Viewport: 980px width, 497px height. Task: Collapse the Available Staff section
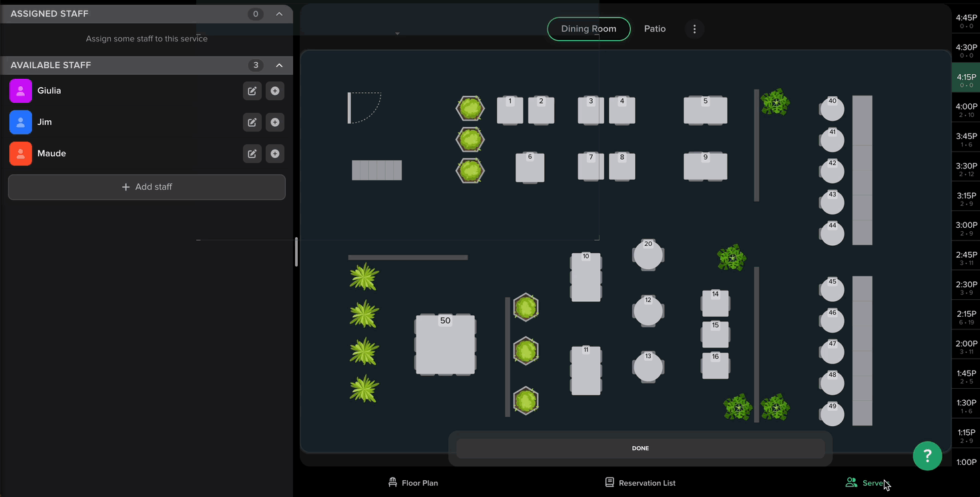[280, 65]
